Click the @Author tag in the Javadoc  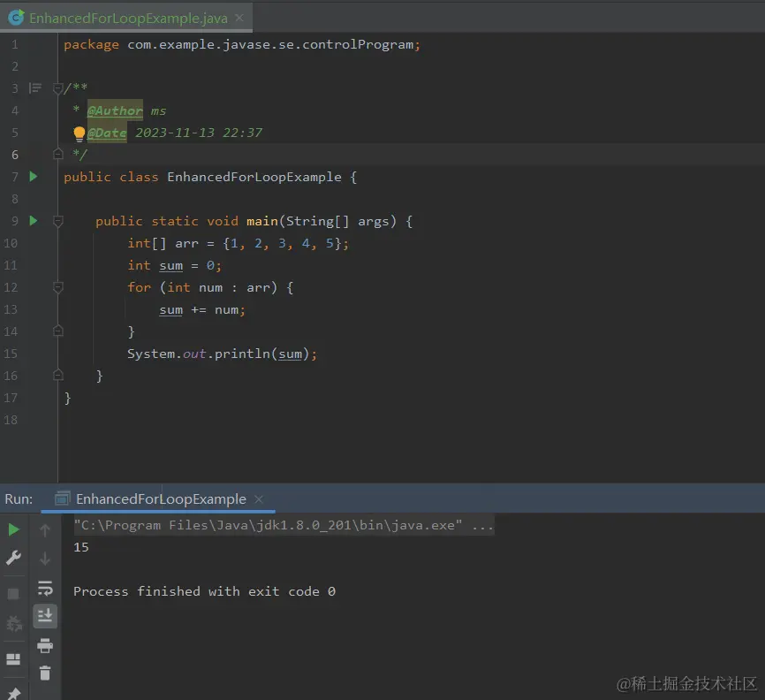point(115,110)
